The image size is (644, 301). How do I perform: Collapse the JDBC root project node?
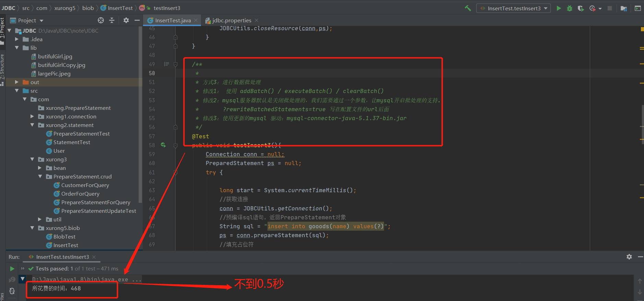click(9, 31)
